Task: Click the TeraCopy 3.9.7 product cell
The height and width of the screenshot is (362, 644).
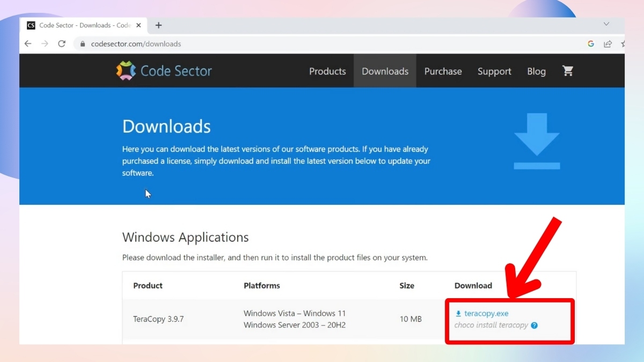Action: (158, 319)
